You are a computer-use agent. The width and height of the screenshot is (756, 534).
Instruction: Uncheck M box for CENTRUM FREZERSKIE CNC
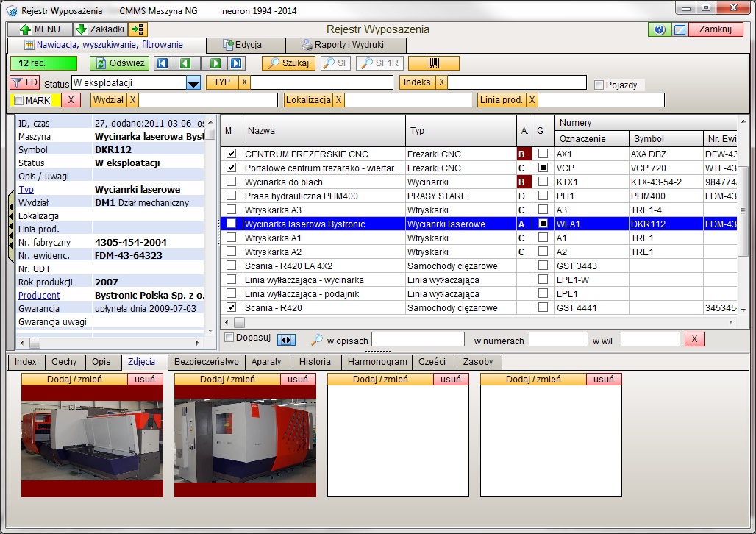(x=232, y=154)
